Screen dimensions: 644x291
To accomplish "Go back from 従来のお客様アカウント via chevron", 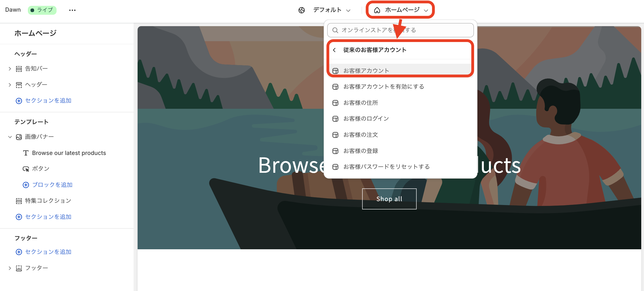I will 335,50.
